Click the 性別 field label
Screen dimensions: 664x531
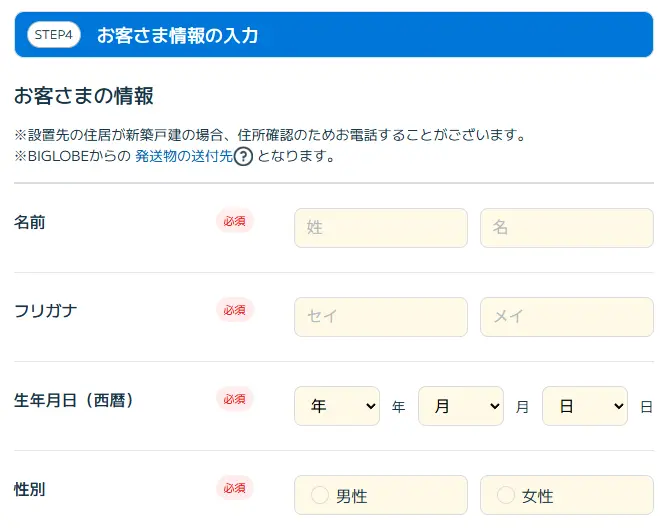pyautogui.click(x=30, y=489)
